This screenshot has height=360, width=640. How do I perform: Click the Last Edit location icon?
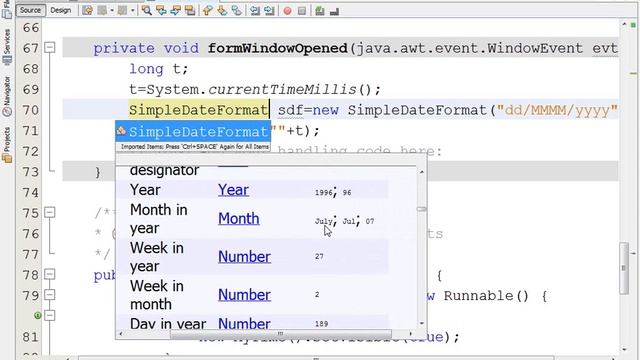87,11
